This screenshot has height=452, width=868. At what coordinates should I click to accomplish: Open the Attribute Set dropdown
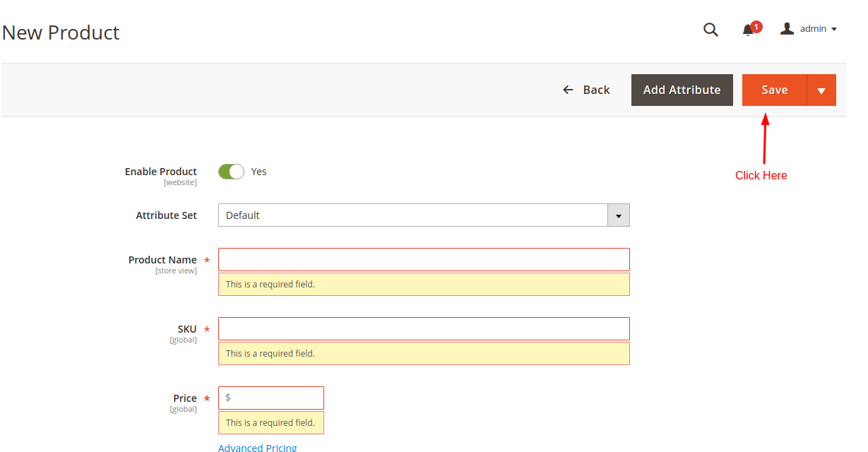(424, 215)
